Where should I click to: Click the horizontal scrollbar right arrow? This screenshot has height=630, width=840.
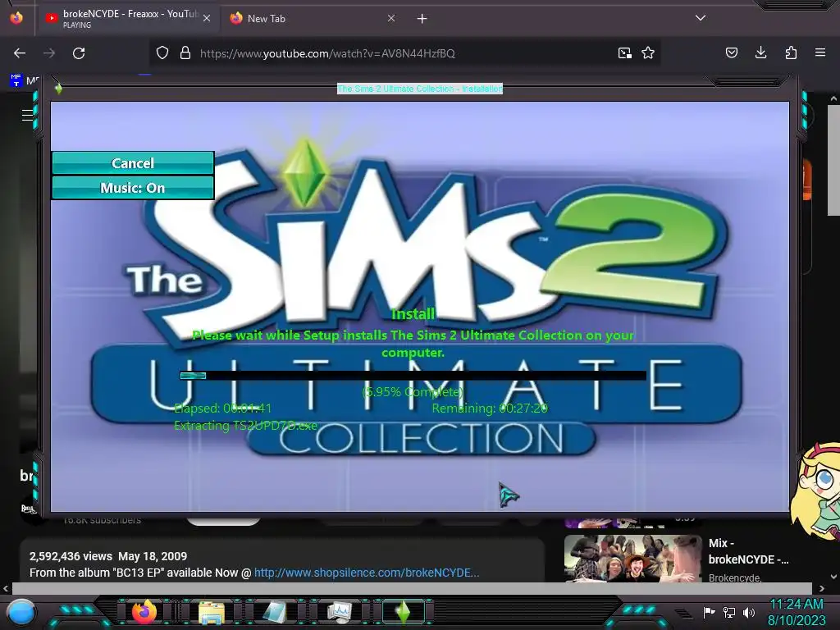[821, 589]
